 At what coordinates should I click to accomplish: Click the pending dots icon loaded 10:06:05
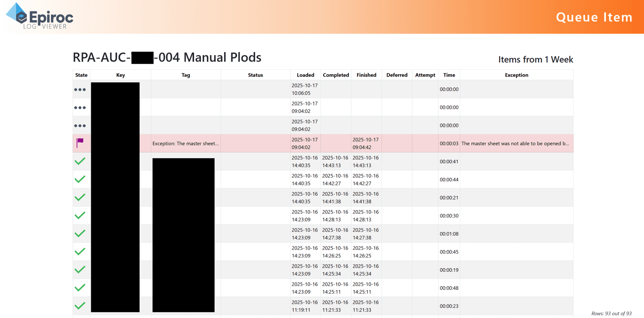click(80, 90)
